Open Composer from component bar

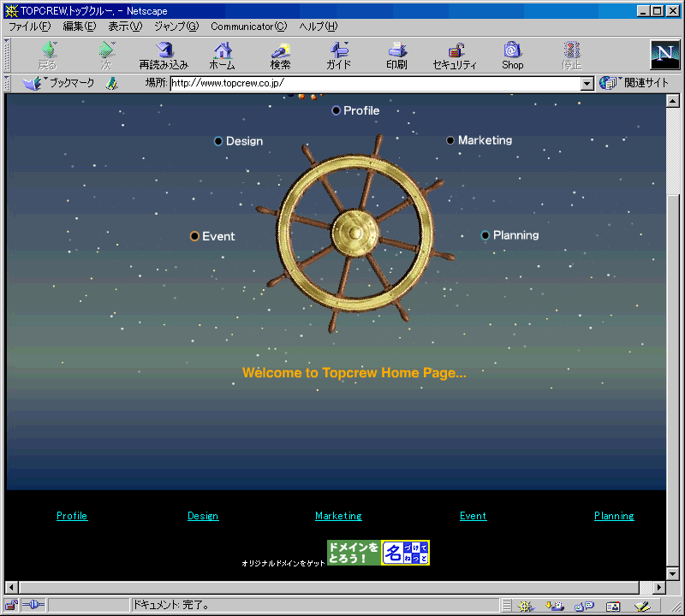point(642,606)
